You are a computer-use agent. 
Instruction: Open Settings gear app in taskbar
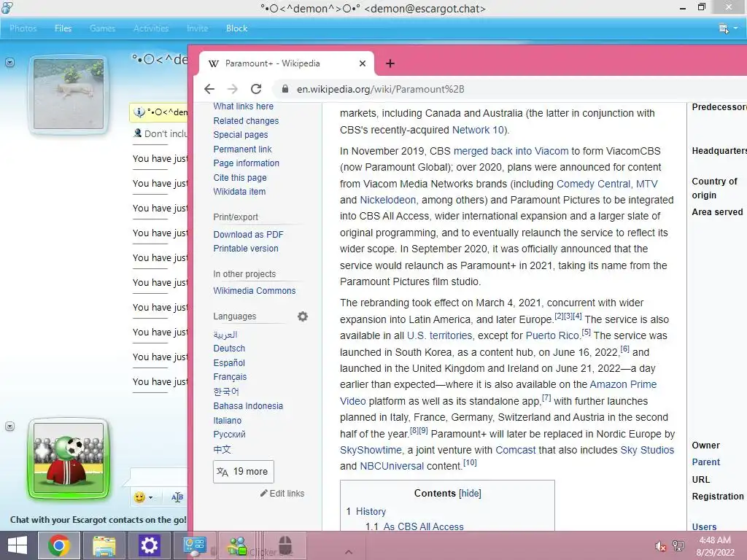coord(149,545)
